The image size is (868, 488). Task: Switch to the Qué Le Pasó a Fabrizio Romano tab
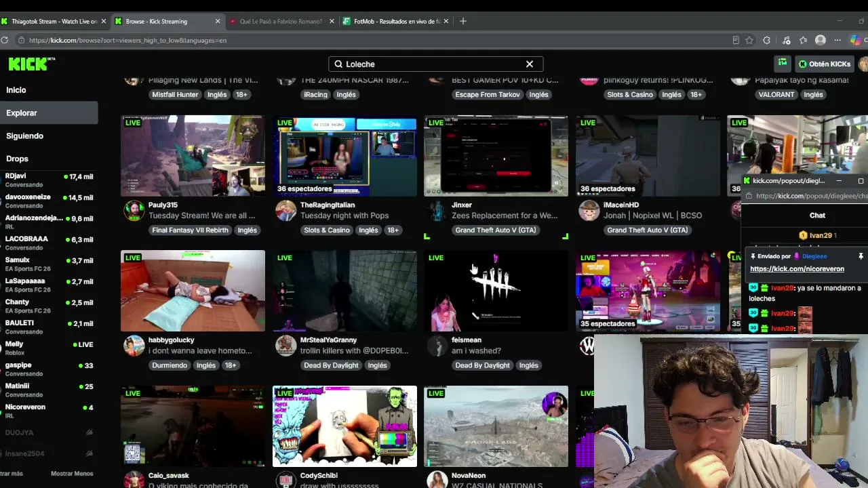[x=281, y=21]
